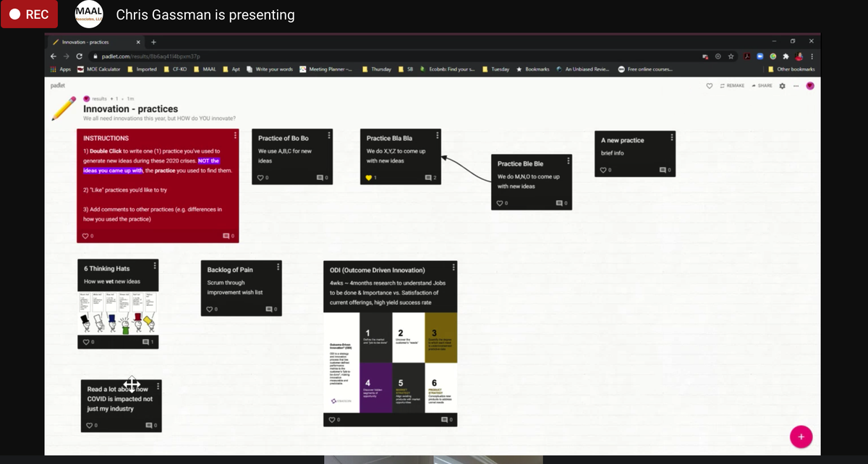Switch to the Innovation - practices tab
The height and width of the screenshot is (464, 868).
(96, 42)
